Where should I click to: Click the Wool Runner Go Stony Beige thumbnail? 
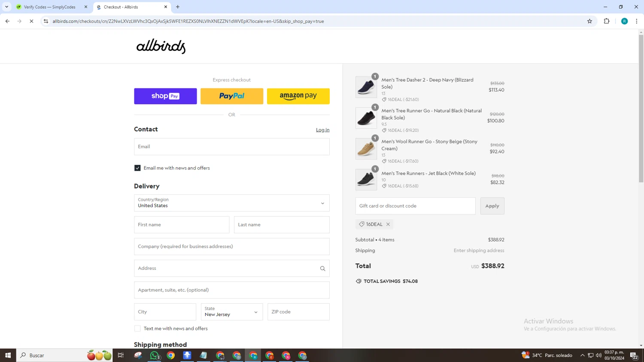pos(366,149)
